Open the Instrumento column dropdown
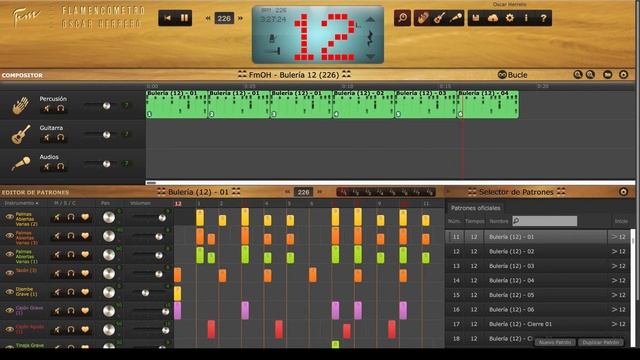The height and width of the screenshot is (360, 640). tap(22, 203)
